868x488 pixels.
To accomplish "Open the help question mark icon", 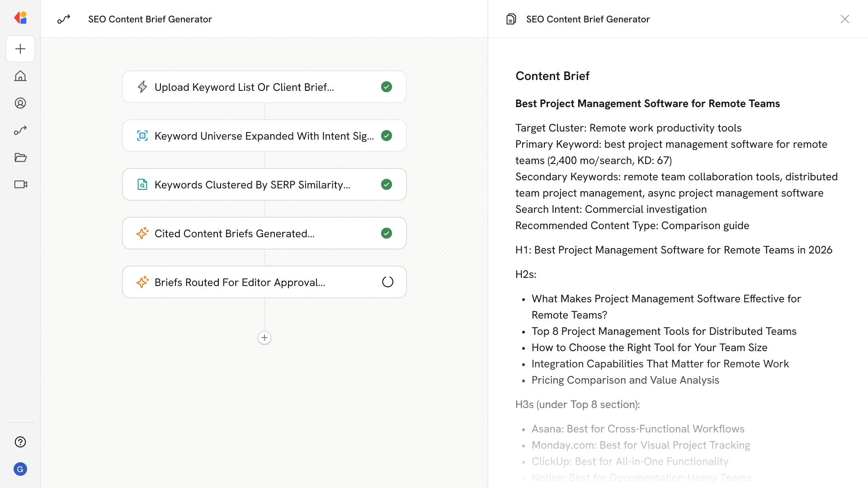I will pyautogui.click(x=20, y=442).
